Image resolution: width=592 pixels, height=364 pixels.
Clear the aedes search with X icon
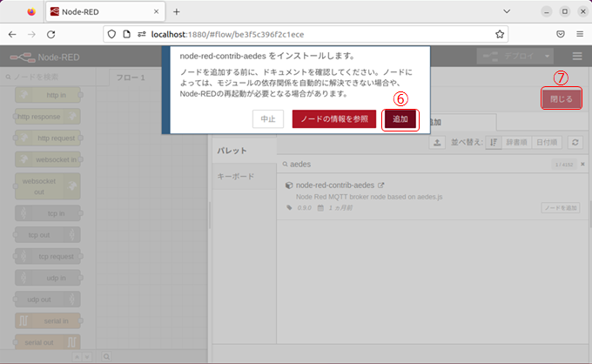point(583,164)
